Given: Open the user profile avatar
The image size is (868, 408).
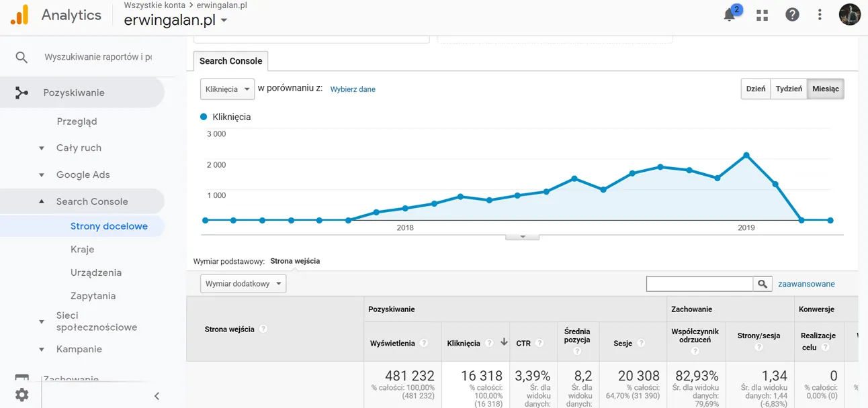Looking at the screenshot, I should 850,15.
